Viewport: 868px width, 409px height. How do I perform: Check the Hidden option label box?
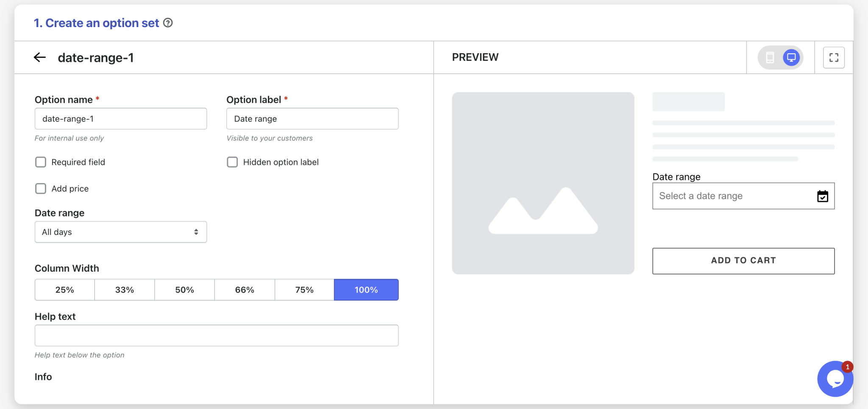232,162
